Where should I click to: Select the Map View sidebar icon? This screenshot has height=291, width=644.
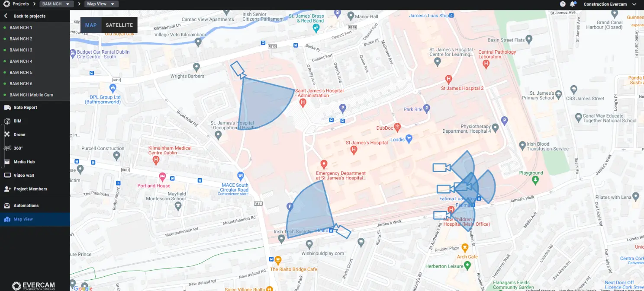[x=7, y=219]
